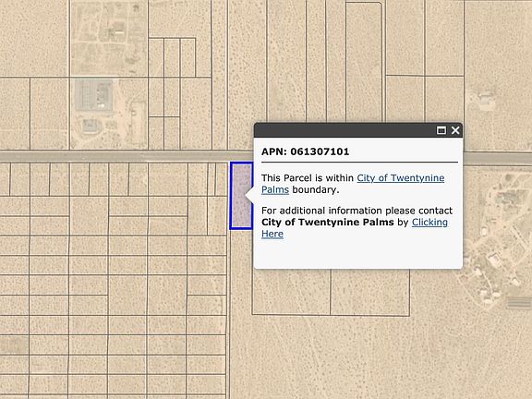Click the striped structure at map edge
Image resolution: width=532 pixels, height=399 pixels.
[x=519, y=303]
